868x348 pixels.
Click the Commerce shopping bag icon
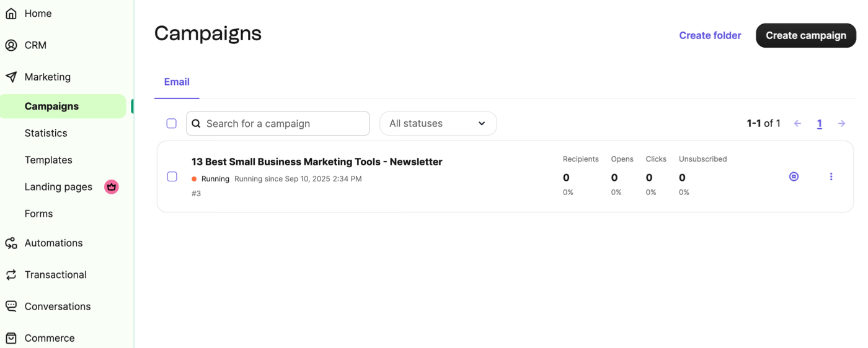tap(11, 338)
